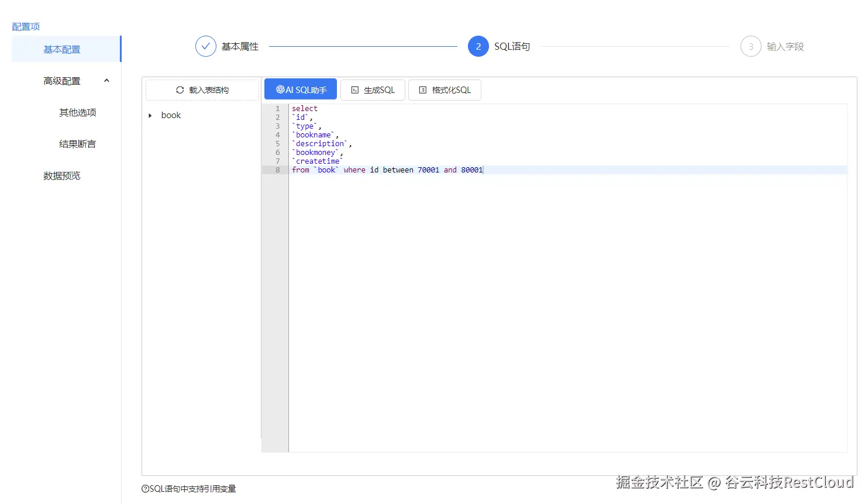
Task: Click the `type` field in editor
Action: [305, 126]
